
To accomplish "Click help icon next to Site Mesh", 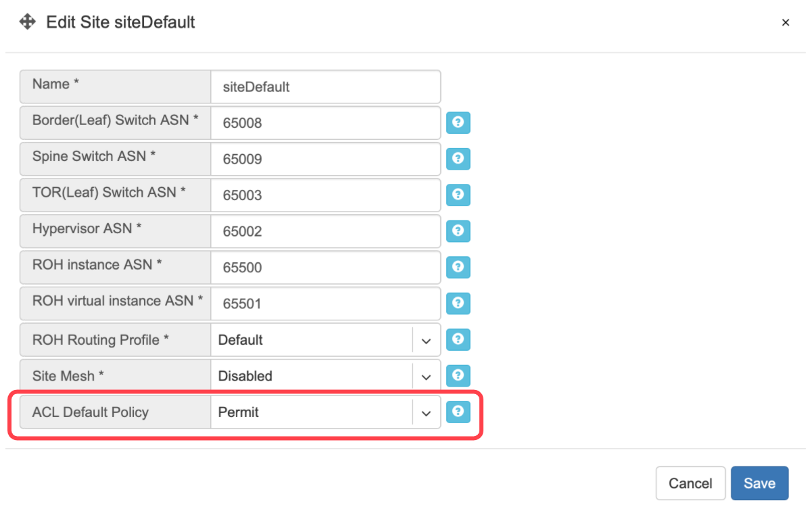I will (458, 375).
